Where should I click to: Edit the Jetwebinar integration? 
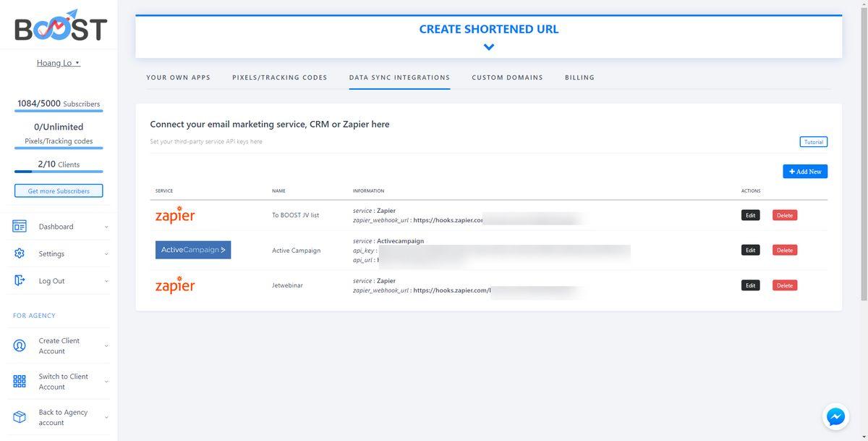(x=751, y=285)
